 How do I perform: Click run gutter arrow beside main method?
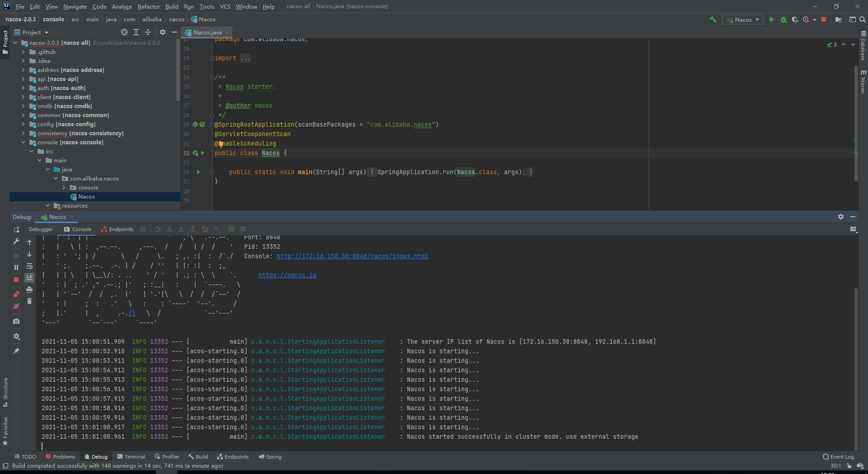198,172
